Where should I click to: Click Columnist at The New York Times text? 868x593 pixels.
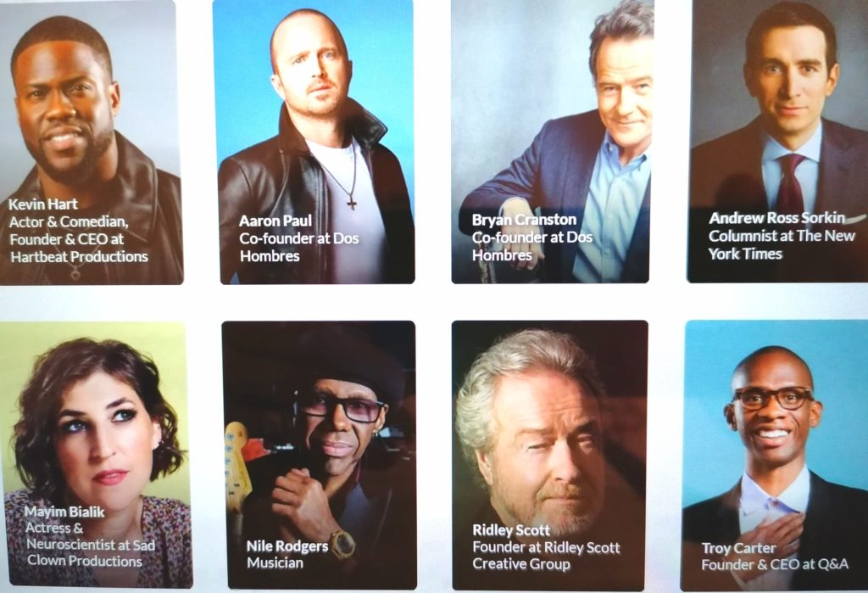(782, 244)
